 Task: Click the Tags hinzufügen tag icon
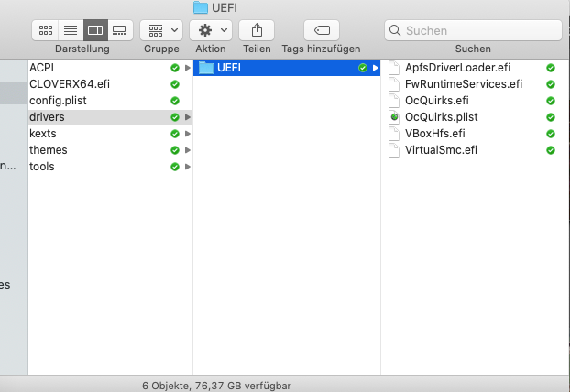point(322,30)
